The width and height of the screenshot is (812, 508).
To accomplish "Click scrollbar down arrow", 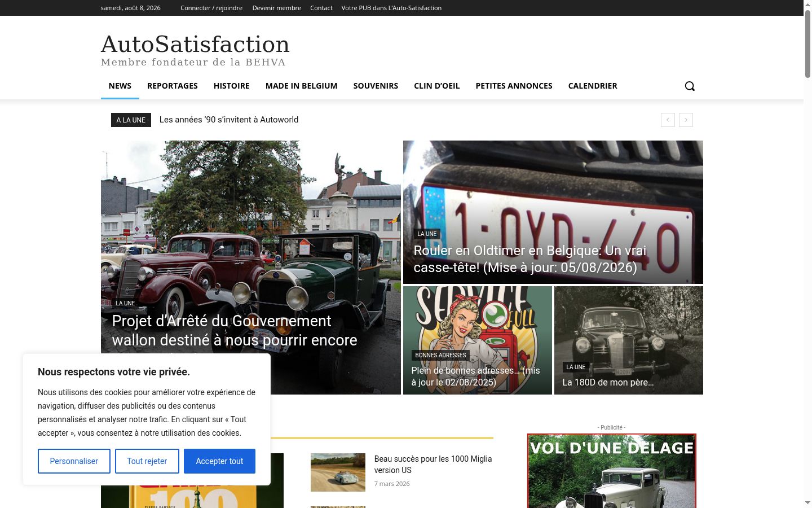I will pyautogui.click(x=807, y=503).
